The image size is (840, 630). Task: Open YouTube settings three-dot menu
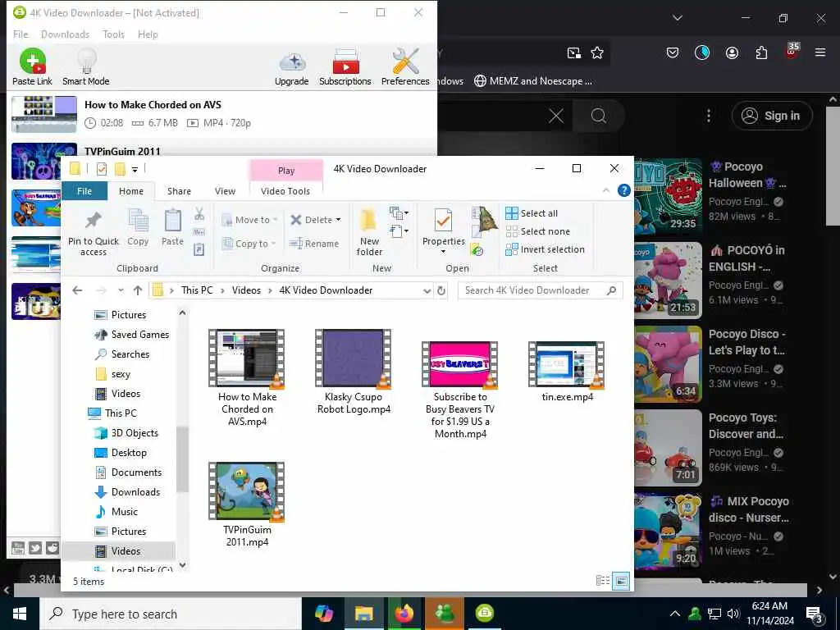pos(709,116)
